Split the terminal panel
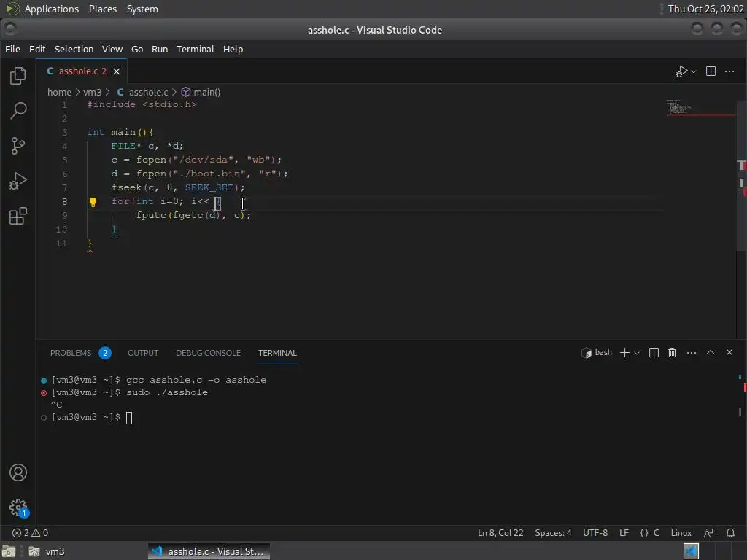 coord(654,352)
